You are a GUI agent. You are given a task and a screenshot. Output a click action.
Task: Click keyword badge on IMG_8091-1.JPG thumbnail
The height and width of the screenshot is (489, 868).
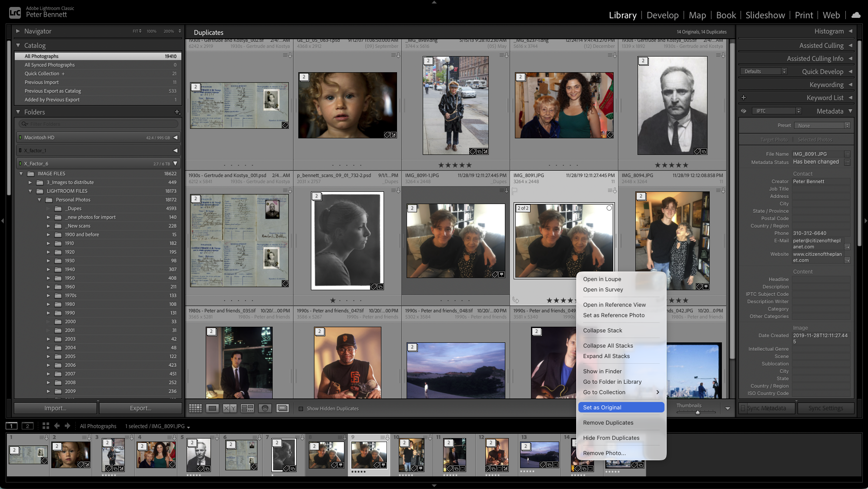tap(494, 275)
